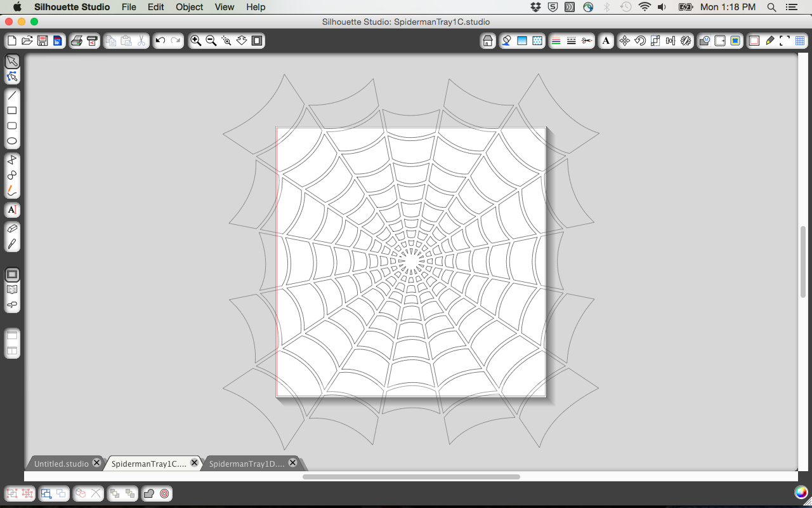Open the Object menu
The height and width of the screenshot is (508, 812).
coord(190,7)
